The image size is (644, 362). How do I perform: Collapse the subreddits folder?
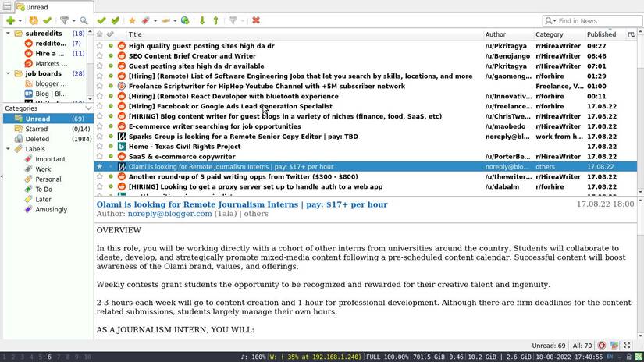pos(8,34)
